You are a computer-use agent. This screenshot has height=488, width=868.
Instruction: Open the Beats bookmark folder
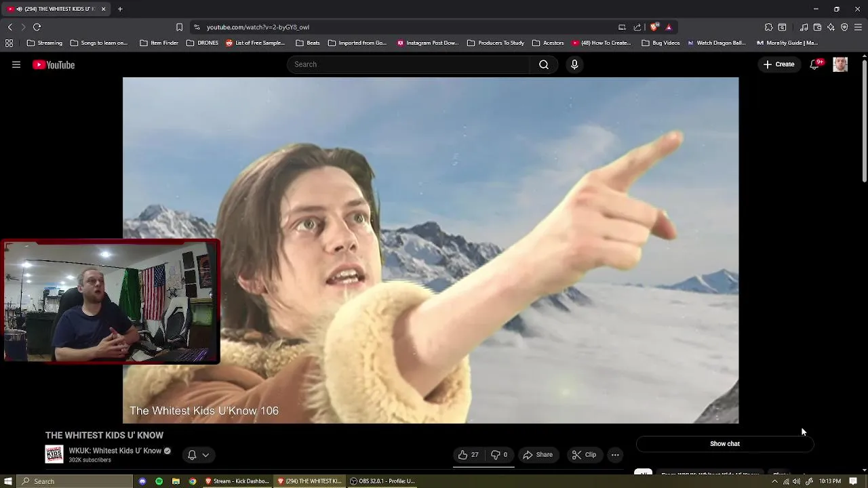[x=307, y=43]
